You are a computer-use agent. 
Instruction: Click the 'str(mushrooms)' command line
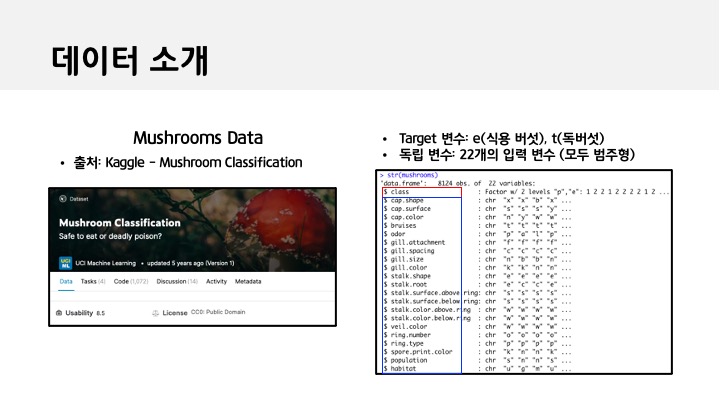409,175
